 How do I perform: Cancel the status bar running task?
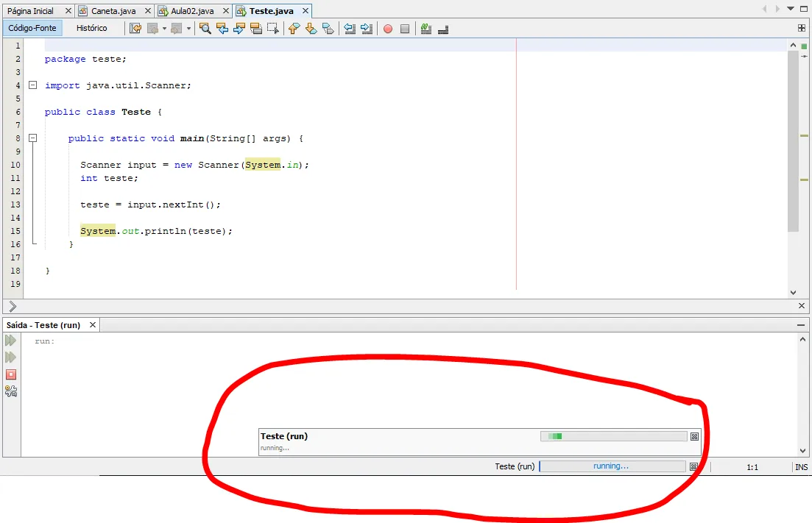[x=693, y=466]
